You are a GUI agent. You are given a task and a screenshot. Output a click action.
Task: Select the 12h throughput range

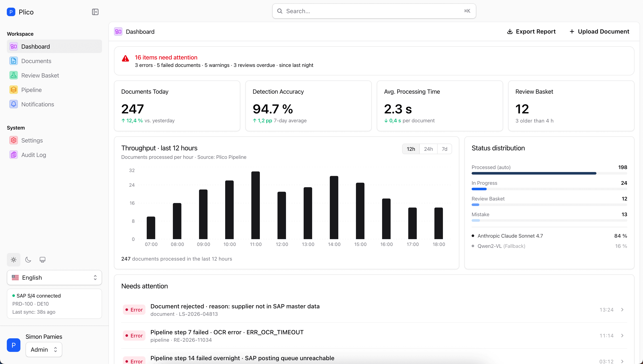[411, 149]
